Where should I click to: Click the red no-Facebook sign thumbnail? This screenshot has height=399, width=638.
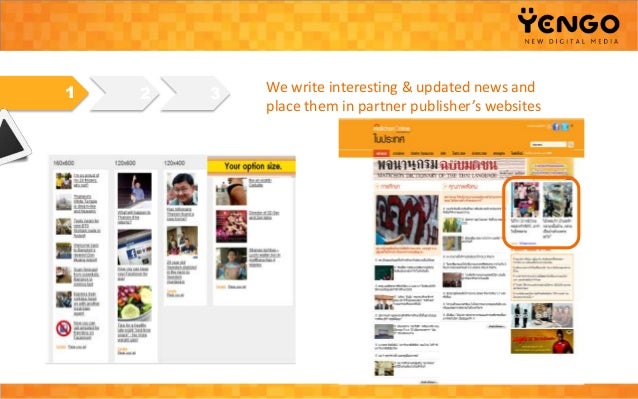(64, 329)
